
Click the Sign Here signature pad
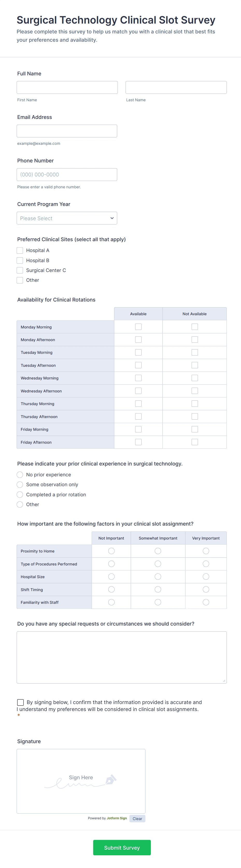tap(81, 781)
